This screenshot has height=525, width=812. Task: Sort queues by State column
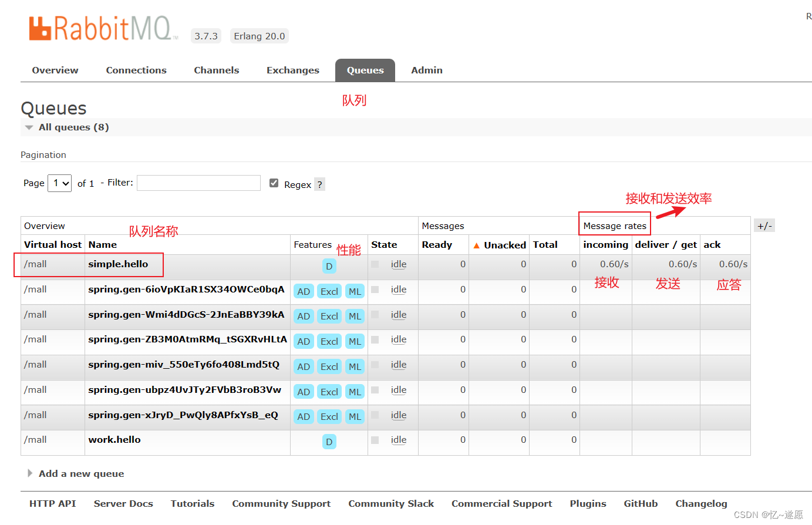point(384,245)
